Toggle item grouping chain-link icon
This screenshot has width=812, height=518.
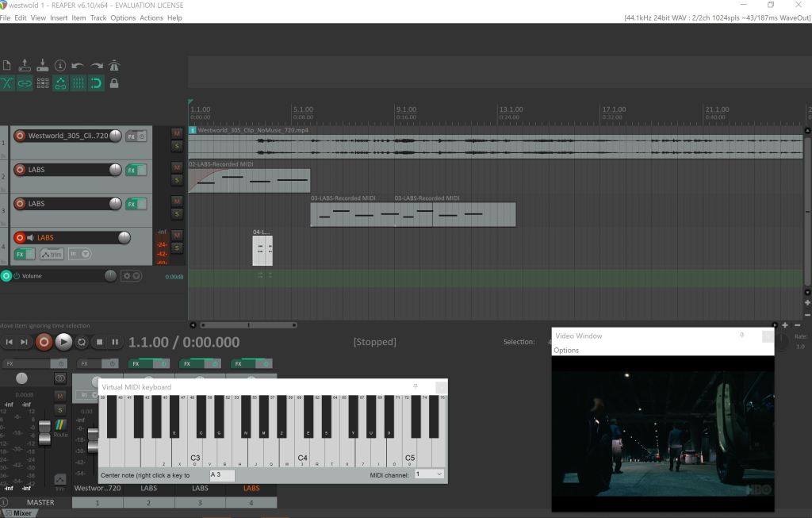pyautogui.click(x=25, y=83)
